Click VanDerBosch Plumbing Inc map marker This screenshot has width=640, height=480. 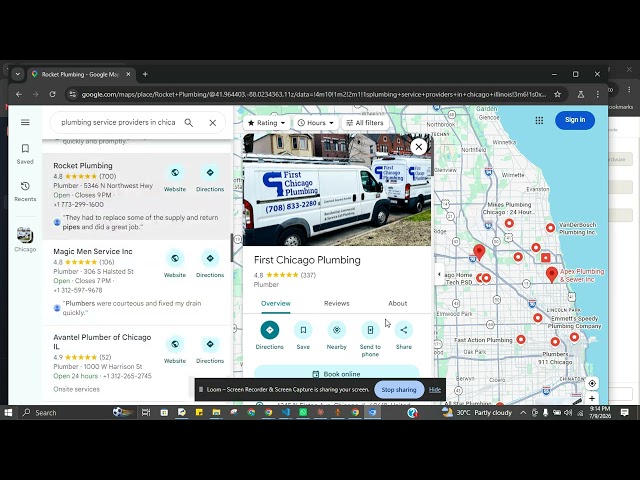pyautogui.click(x=550, y=228)
